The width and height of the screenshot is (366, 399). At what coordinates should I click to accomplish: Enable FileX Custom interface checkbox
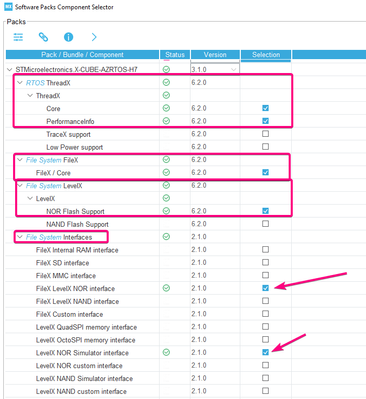tap(265, 314)
